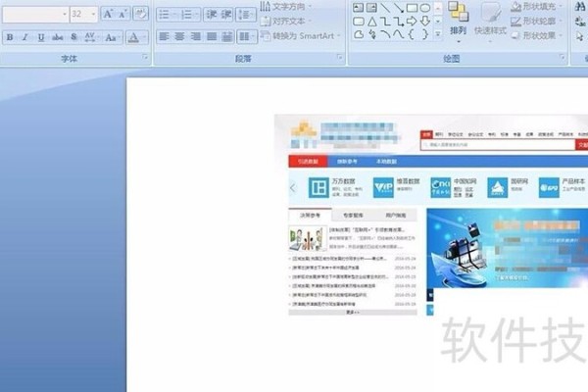Viewport: 588px width, 392px height.
Task: Click the Decrease Font Size icon
Action: [122, 15]
